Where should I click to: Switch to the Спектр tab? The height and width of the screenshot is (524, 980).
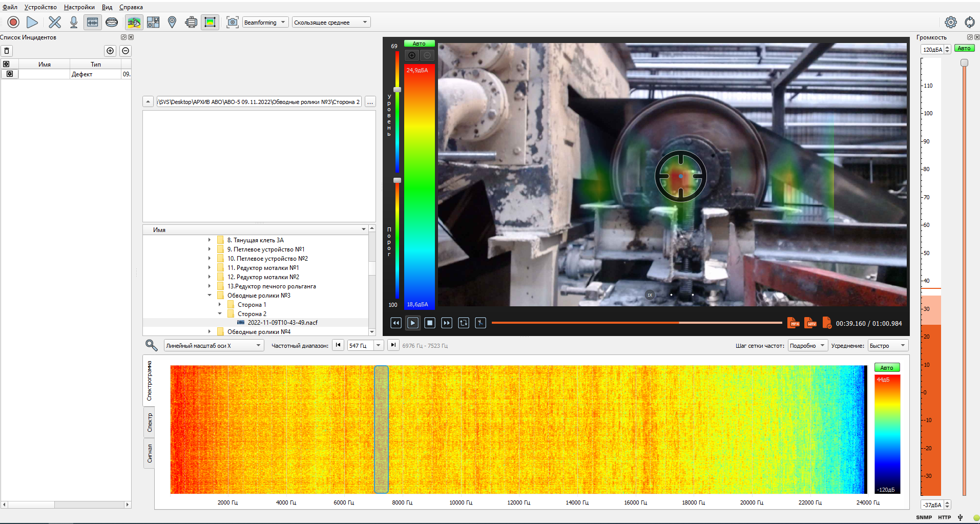(150, 422)
